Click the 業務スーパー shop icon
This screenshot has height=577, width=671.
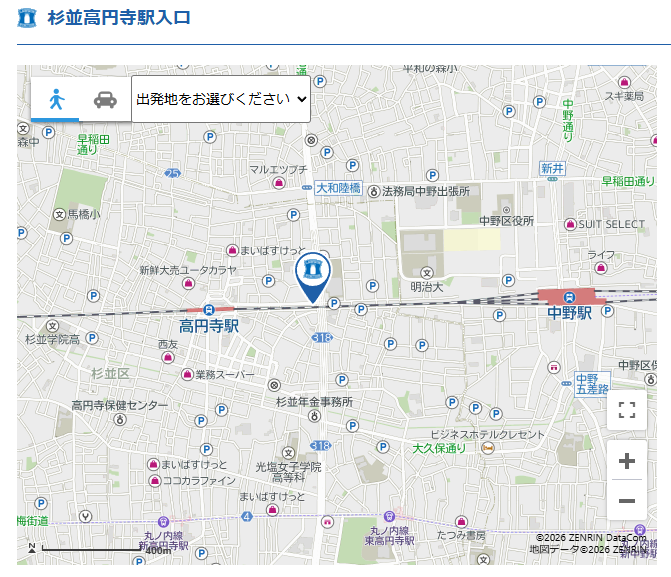pos(187,375)
